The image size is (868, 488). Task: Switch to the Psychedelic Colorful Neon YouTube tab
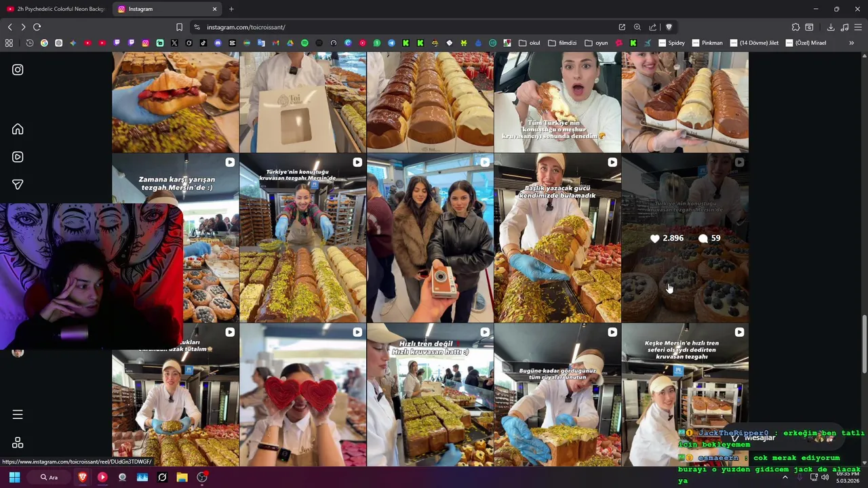click(x=56, y=9)
